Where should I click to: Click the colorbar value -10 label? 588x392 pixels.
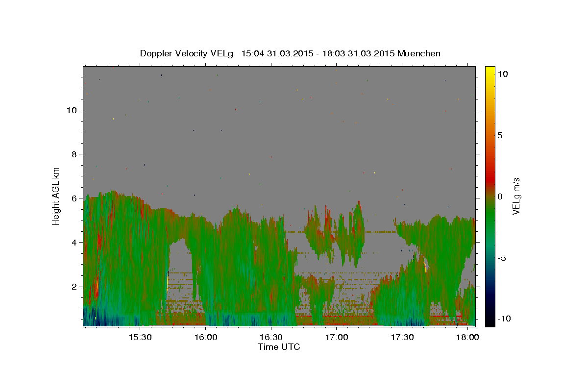click(x=503, y=318)
